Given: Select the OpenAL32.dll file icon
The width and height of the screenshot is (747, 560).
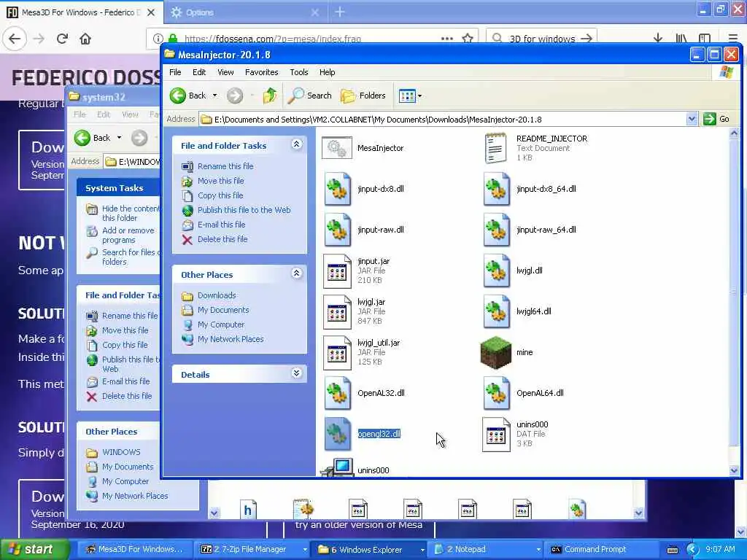Looking at the screenshot, I should [337, 393].
